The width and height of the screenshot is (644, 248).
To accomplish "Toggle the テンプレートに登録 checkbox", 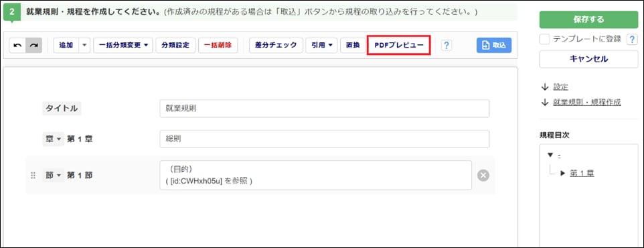I will (x=544, y=39).
